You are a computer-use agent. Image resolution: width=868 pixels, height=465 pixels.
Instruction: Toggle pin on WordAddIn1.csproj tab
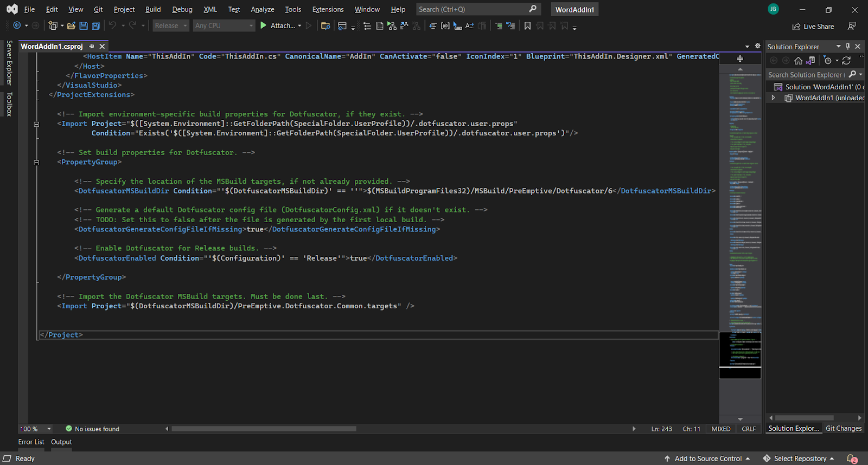click(x=92, y=47)
